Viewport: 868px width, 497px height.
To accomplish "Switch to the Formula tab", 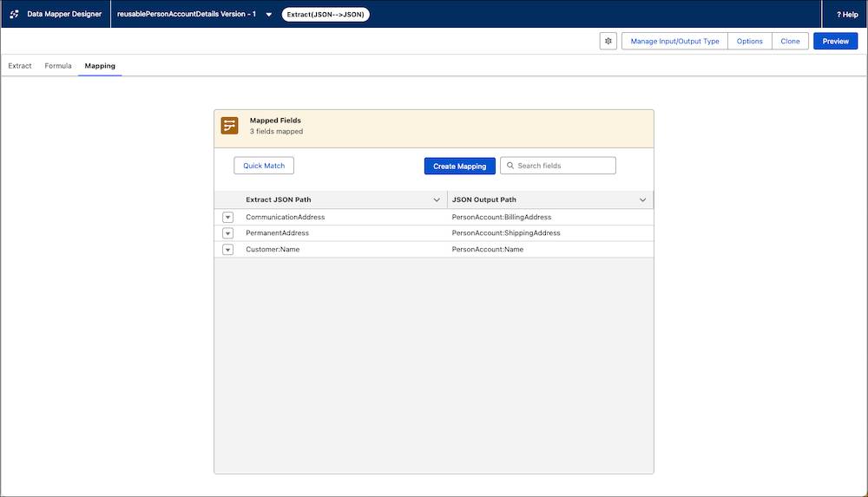I will [x=58, y=65].
